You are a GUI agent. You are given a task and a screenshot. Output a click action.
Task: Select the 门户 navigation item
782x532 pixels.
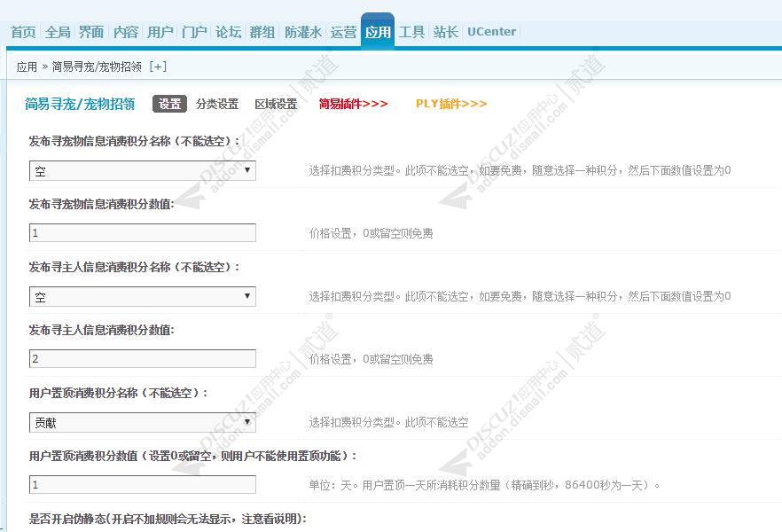pyautogui.click(x=194, y=32)
